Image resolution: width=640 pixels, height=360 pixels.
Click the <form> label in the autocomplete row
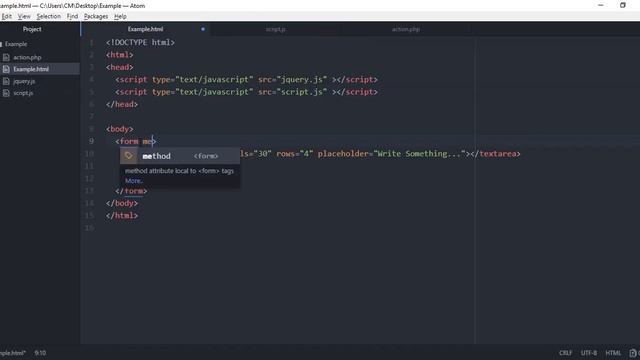206,156
